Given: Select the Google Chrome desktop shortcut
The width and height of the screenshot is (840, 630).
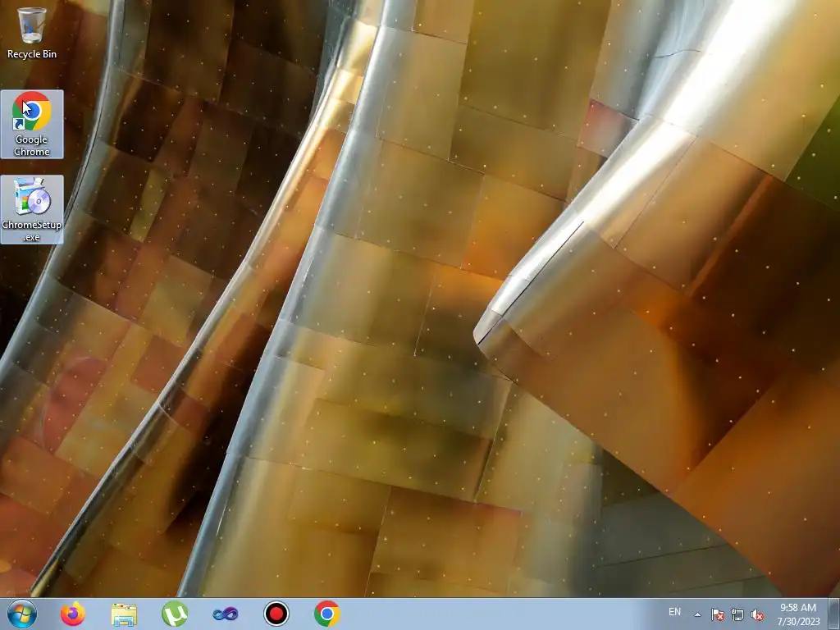Looking at the screenshot, I should tap(32, 125).
